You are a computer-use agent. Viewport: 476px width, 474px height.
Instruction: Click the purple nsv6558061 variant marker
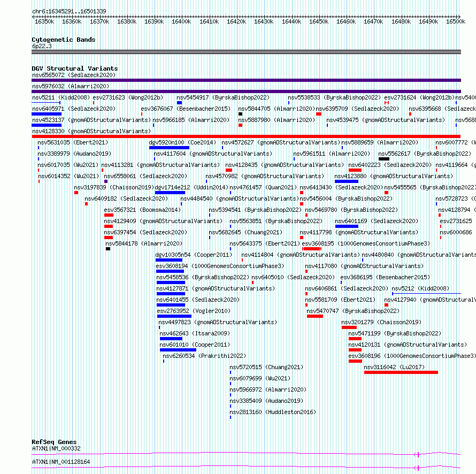[x=106, y=181]
